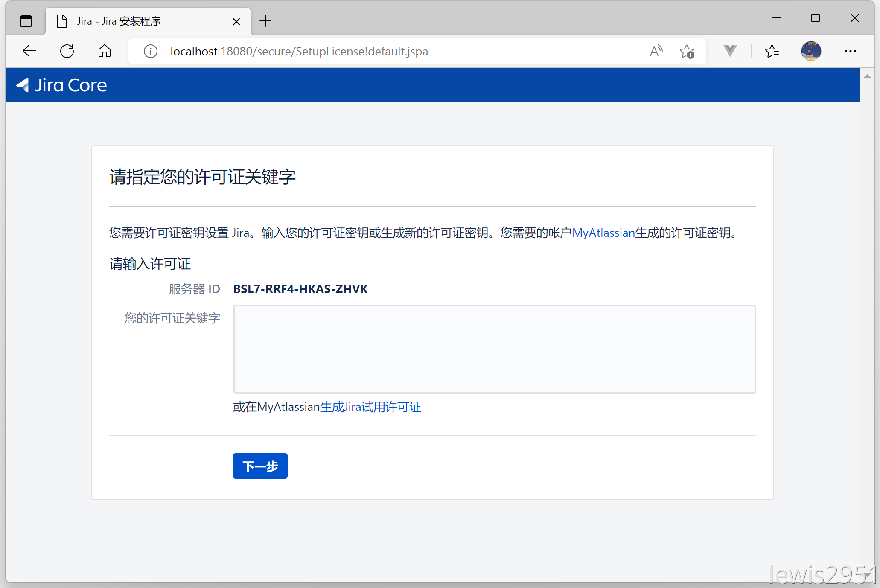Open browser Settings and more menu
Screen dimensions: 880x588
(x=850, y=51)
